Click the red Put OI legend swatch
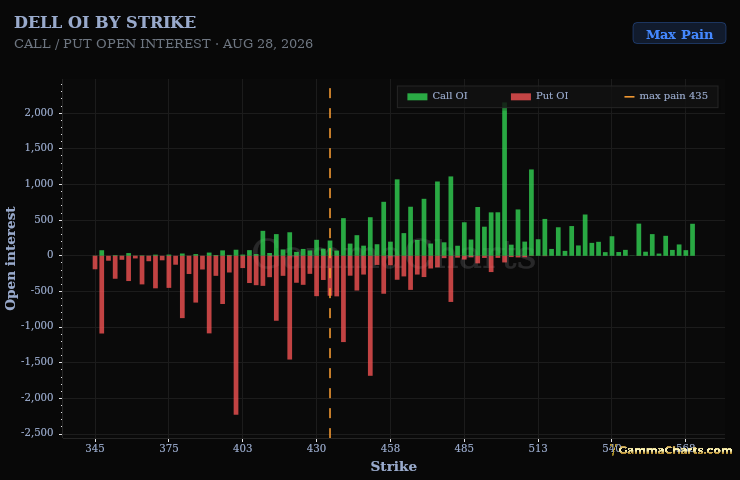 [521, 96]
